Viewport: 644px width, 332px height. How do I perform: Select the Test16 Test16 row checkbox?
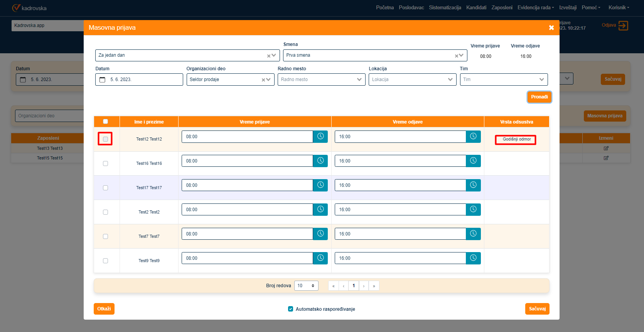pyautogui.click(x=106, y=164)
